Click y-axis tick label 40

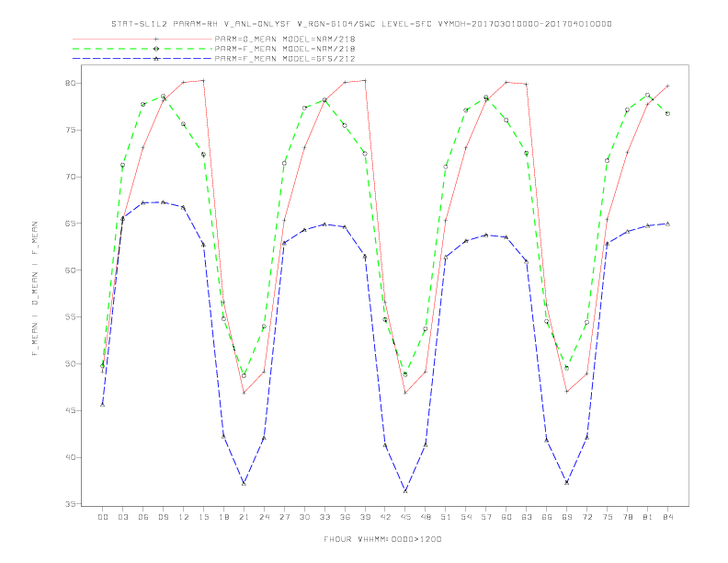70,457
